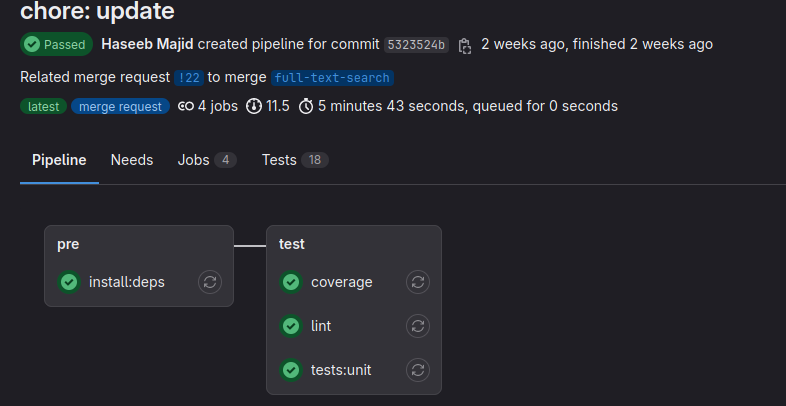Open the Needs tab
Image resolution: width=786 pixels, height=406 pixels.
point(132,160)
